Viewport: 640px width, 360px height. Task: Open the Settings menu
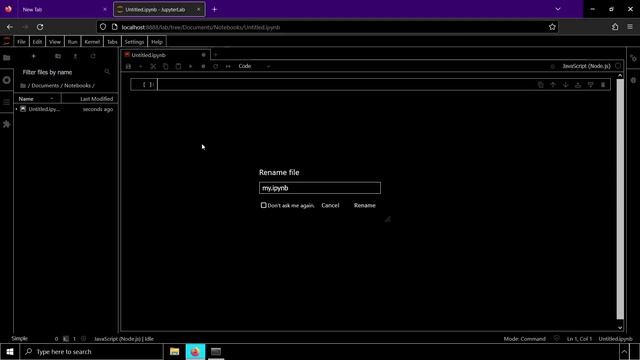(x=134, y=42)
